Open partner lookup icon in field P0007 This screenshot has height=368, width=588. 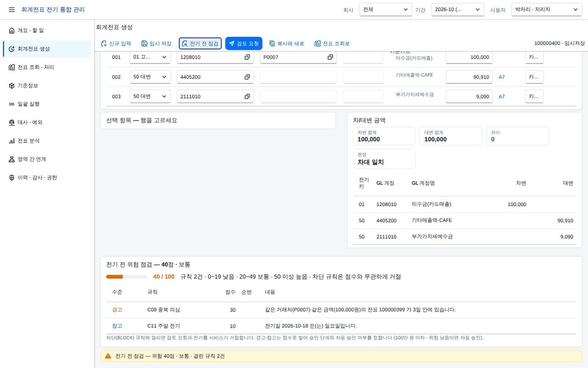tap(330, 57)
